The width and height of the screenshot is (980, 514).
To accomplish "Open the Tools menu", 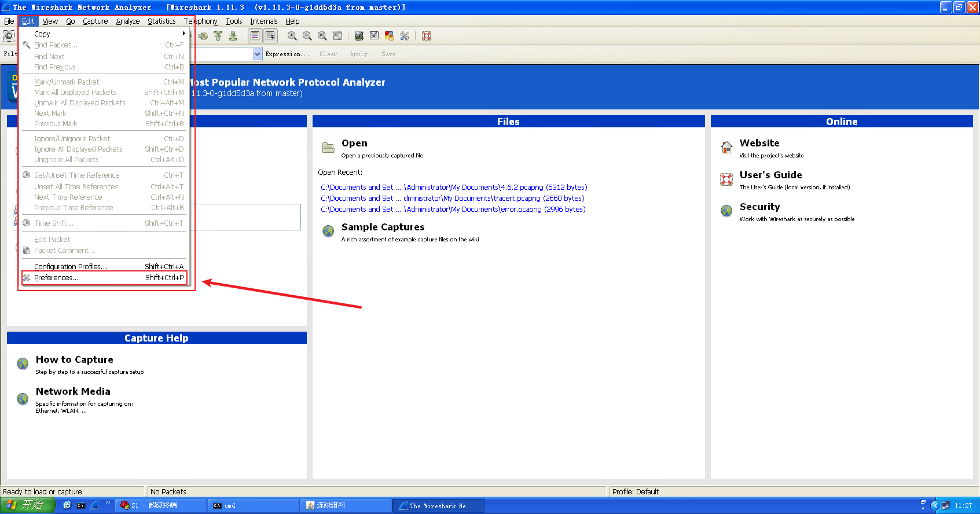I will [234, 21].
